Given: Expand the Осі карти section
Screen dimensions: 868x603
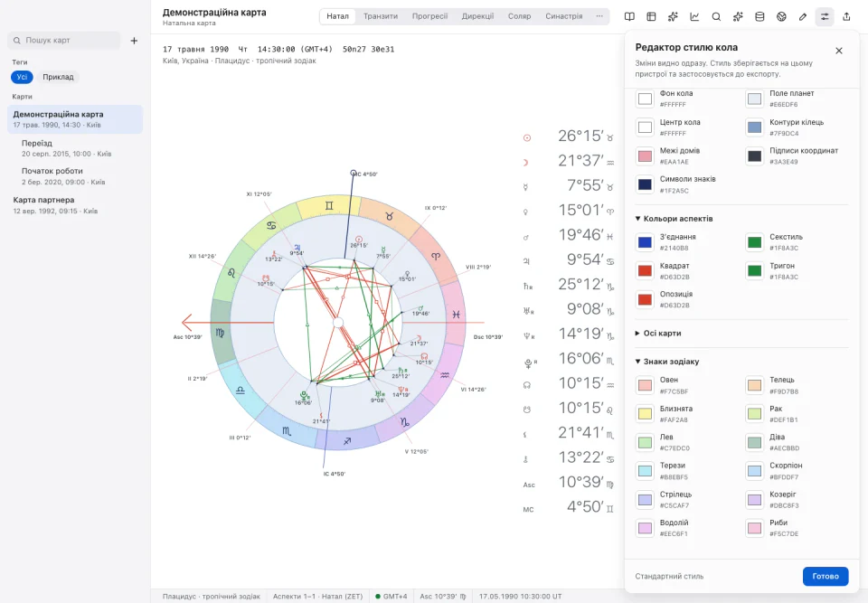Looking at the screenshot, I should coord(657,334).
